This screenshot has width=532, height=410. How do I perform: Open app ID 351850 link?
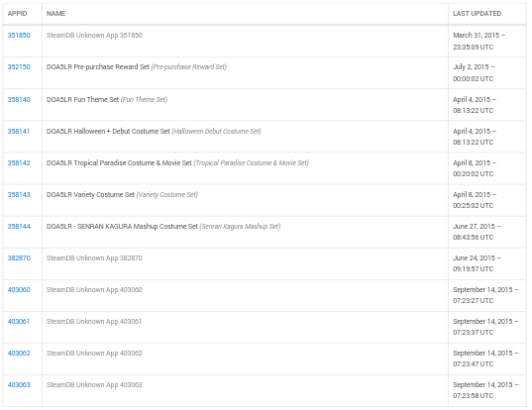[x=19, y=36]
